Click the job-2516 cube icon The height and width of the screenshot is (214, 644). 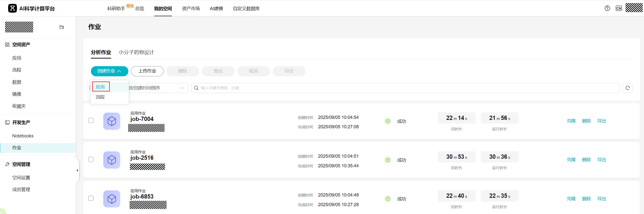[x=112, y=160]
